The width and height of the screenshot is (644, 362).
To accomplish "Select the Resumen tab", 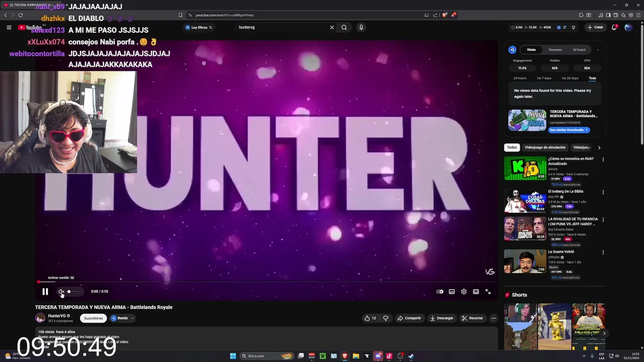I will 555,50.
